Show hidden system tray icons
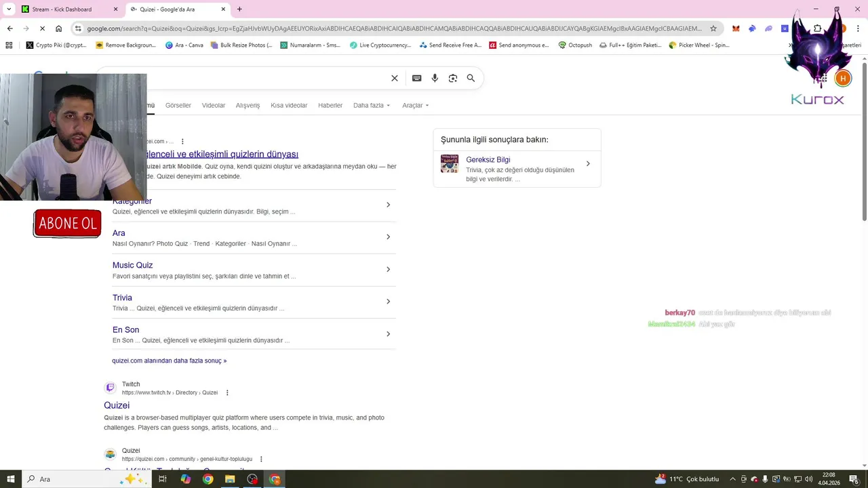Viewport: 868px width, 488px height. (x=732, y=479)
